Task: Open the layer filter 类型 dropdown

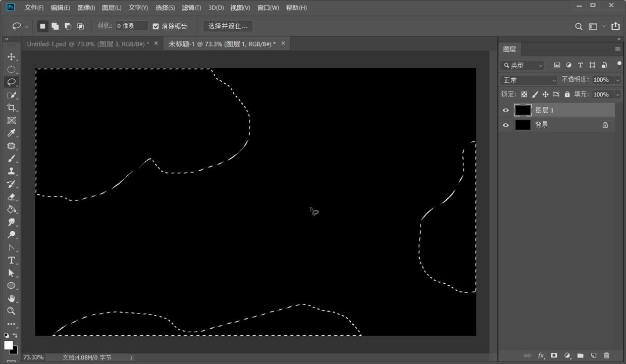Action: click(x=523, y=65)
